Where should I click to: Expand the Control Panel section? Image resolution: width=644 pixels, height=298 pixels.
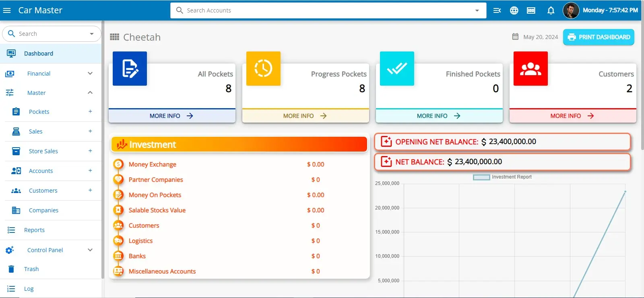[x=90, y=250]
